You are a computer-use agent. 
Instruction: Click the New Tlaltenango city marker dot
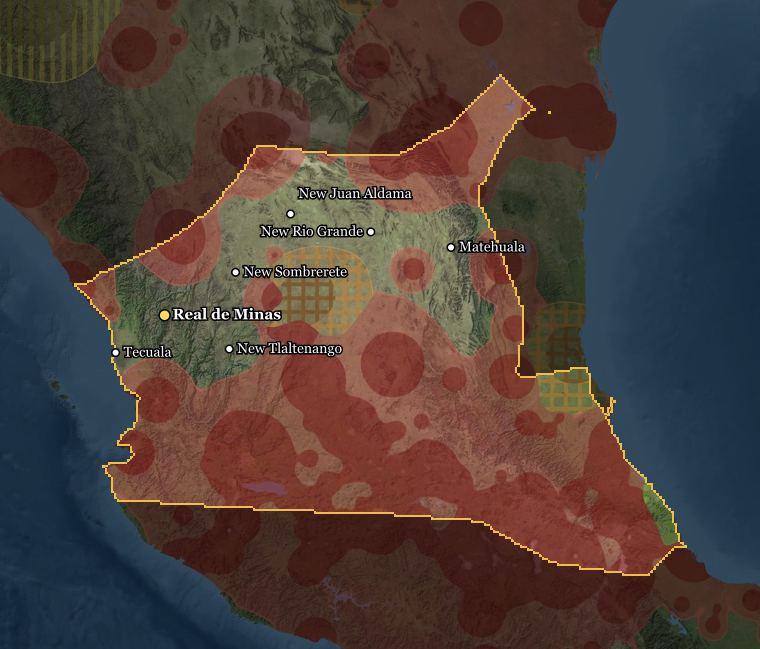coord(229,348)
